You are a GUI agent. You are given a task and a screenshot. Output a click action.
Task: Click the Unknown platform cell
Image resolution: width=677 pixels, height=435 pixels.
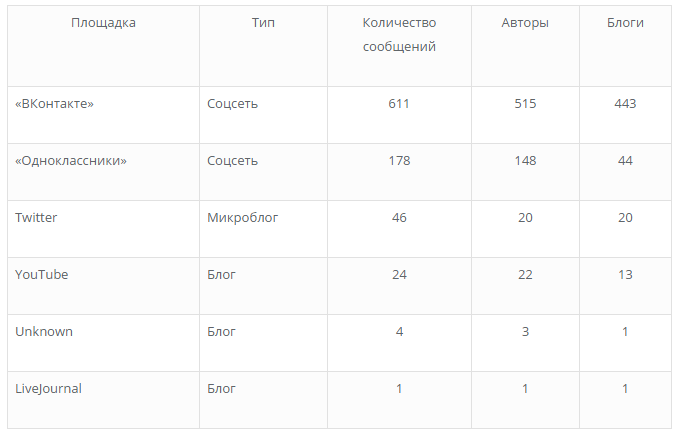pos(44,332)
